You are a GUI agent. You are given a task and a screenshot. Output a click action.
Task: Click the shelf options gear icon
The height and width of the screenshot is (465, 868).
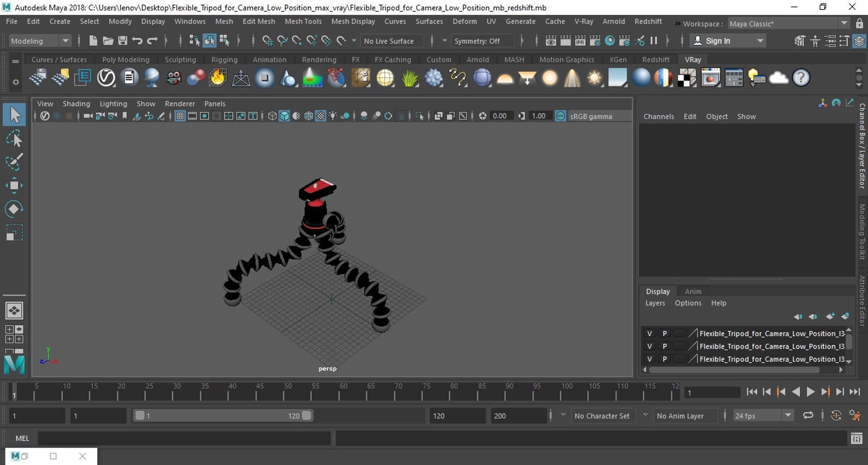15,82
